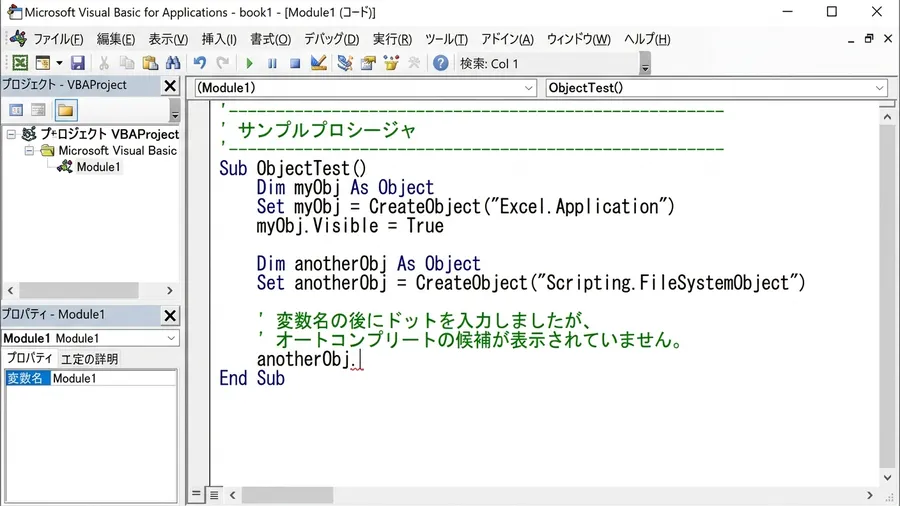This screenshot has height=506, width=900.
Task: Open the アドイン(A) menu
Action: (507, 39)
